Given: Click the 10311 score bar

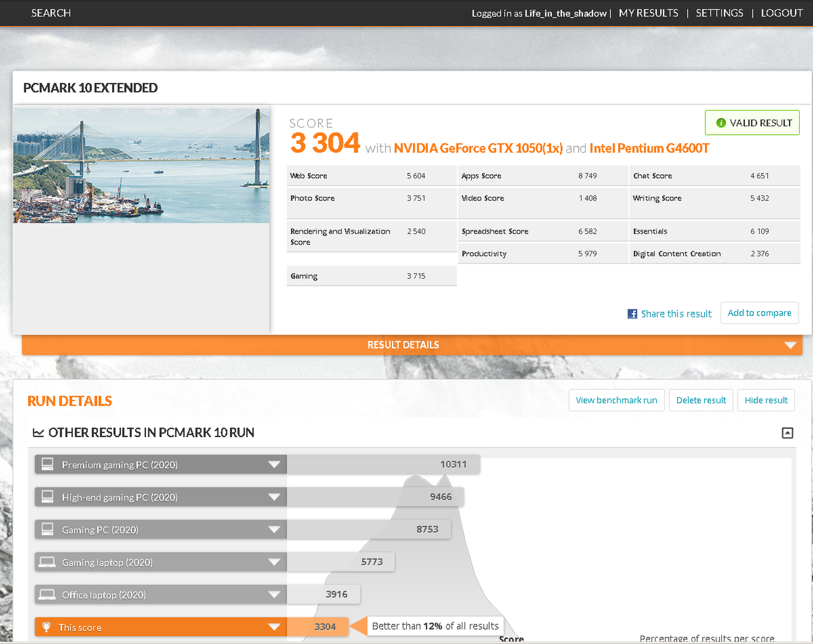Looking at the screenshot, I should 384,465.
